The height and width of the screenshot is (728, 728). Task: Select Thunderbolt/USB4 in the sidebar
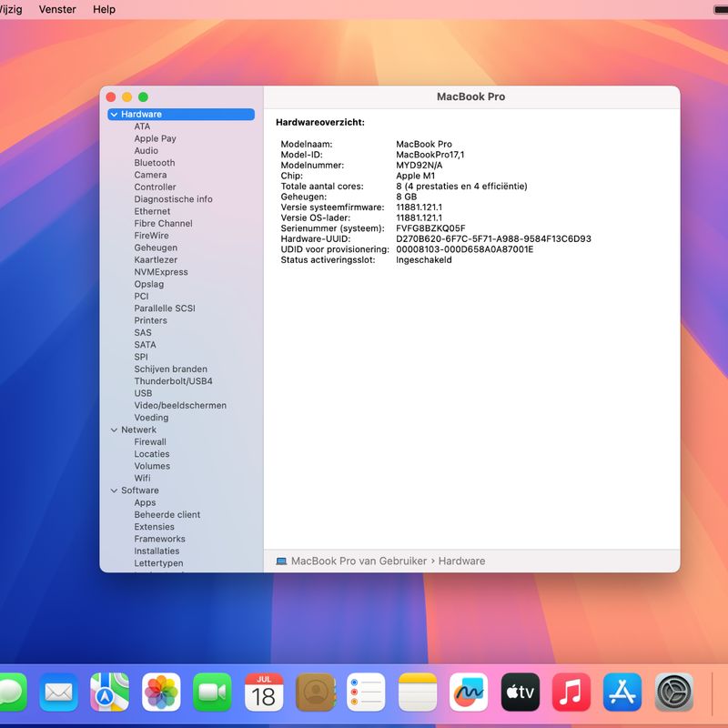click(x=173, y=380)
